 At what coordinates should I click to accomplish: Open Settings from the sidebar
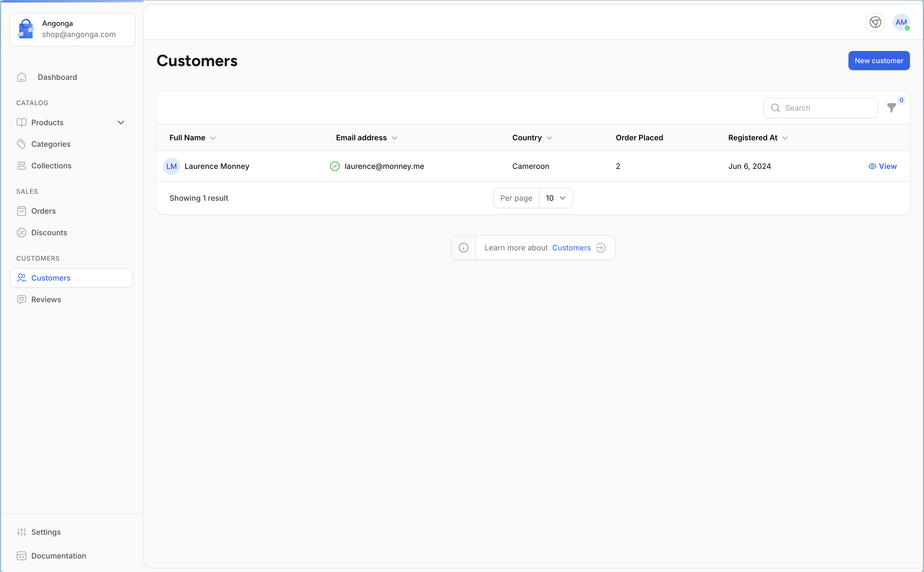pos(46,532)
